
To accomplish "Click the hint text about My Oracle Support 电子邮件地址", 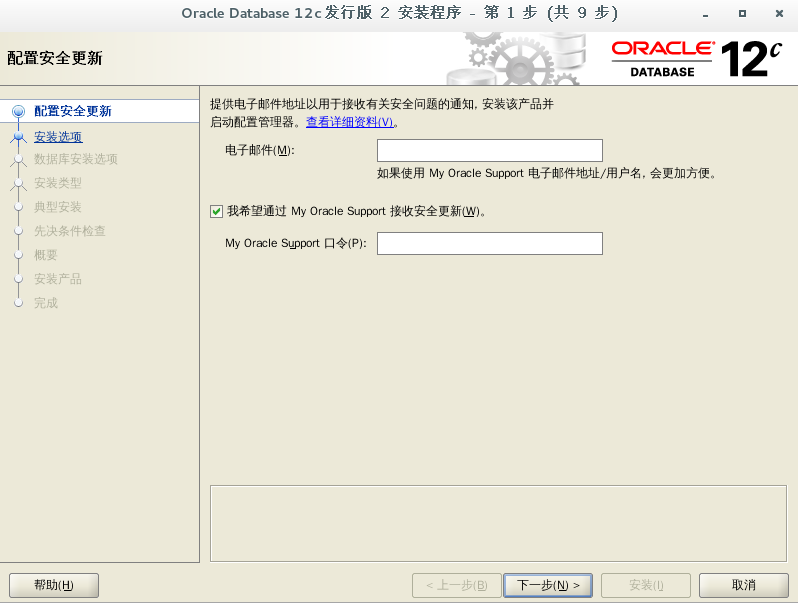I will click(547, 174).
